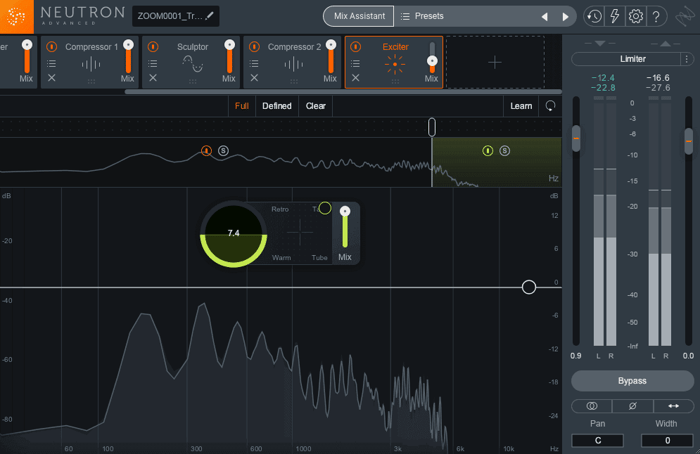Add a new module with plus slot
Screen dimensions: 700x454
pos(495,62)
